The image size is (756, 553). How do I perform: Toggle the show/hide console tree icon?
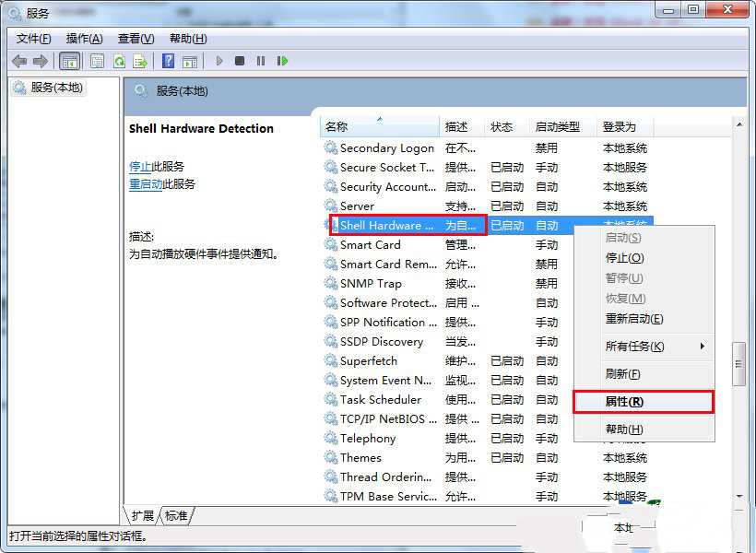point(69,61)
